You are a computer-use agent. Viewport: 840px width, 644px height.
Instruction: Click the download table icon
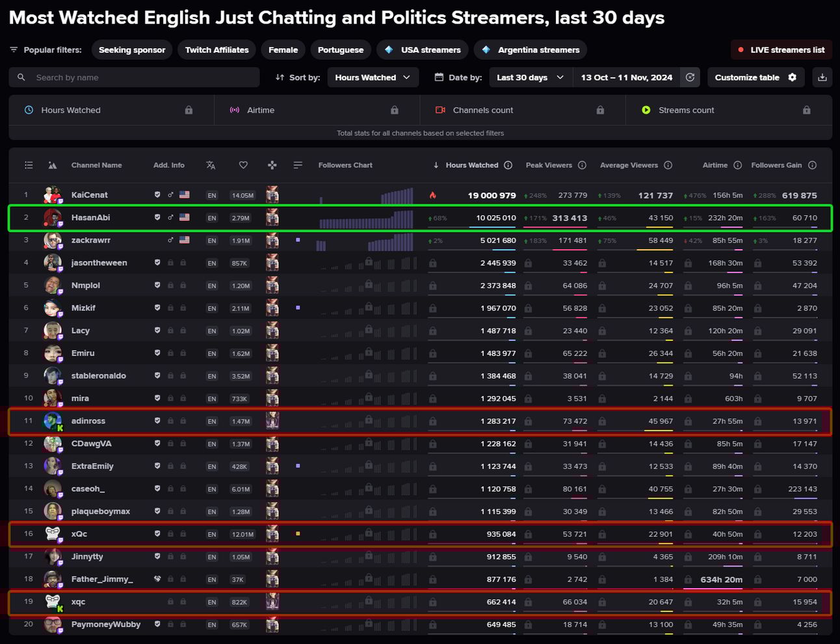tap(822, 77)
